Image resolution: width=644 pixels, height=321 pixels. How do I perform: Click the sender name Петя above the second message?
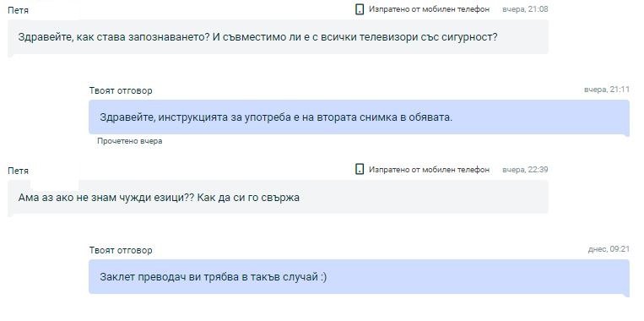(x=18, y=171)
